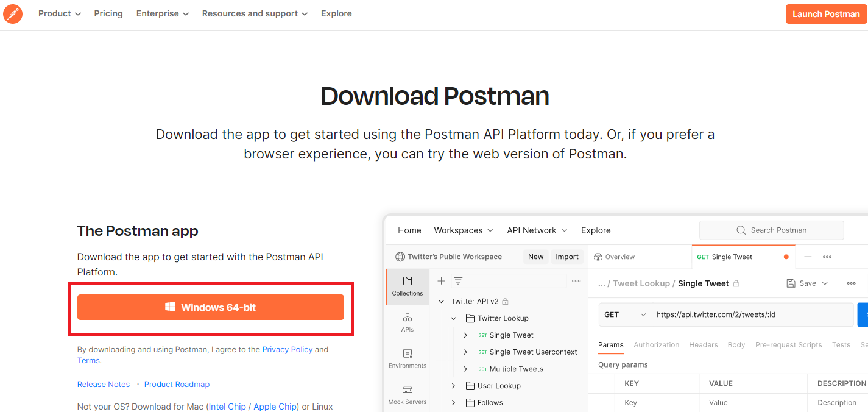Switch to the Authorization tab
868x412 pixels.
(x=656, y=345)
